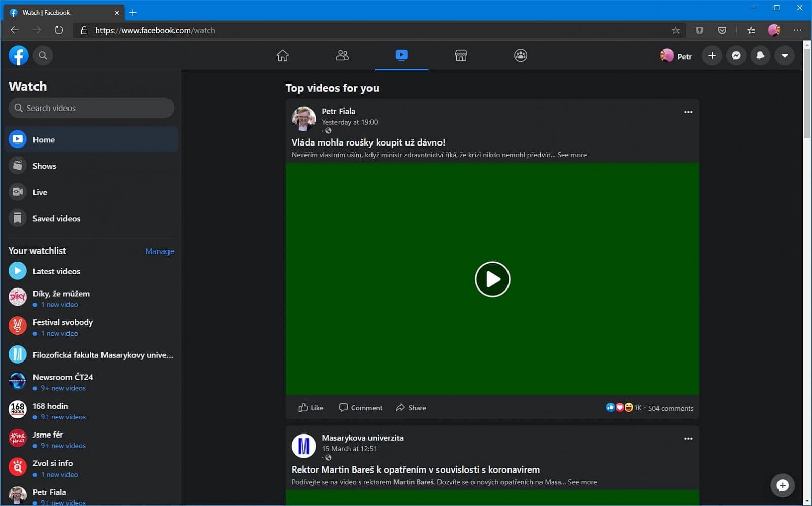The image size is (812, 506).
Task: Focus the Search videos field
Action: (x=91, y=108)
